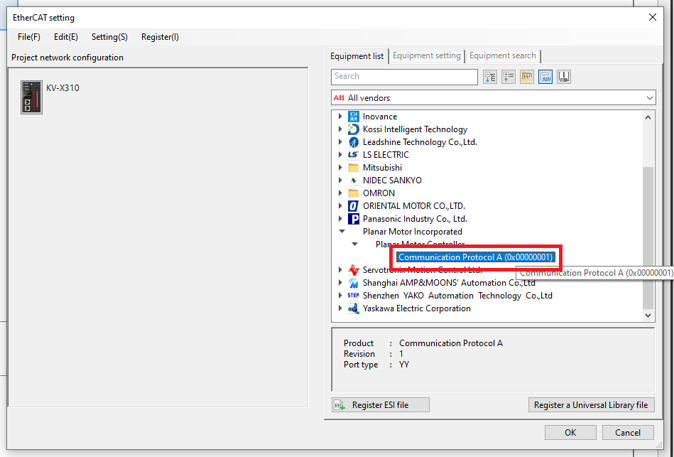Image resolution: width=674 pixels, height=457 pixels.
Task: Toggle the REV revision display button
Action: point(545,77)
